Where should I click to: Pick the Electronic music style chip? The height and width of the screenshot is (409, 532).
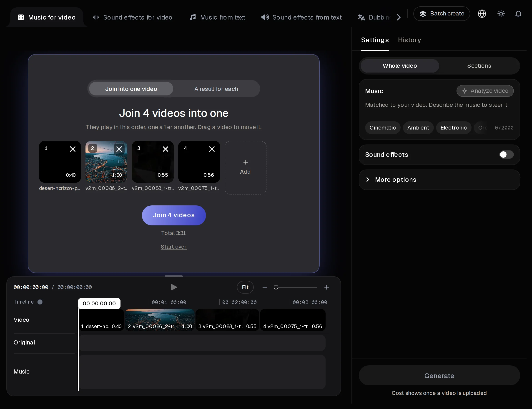tap(453, 127)
